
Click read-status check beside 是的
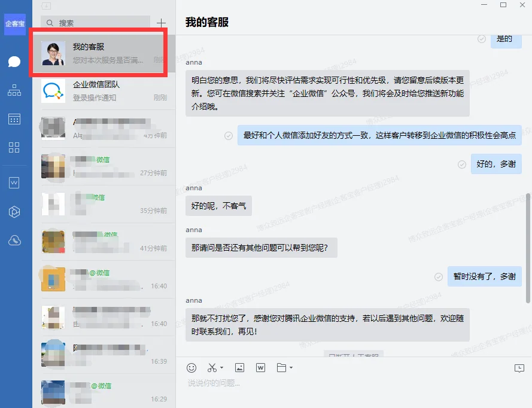point(482,39)
